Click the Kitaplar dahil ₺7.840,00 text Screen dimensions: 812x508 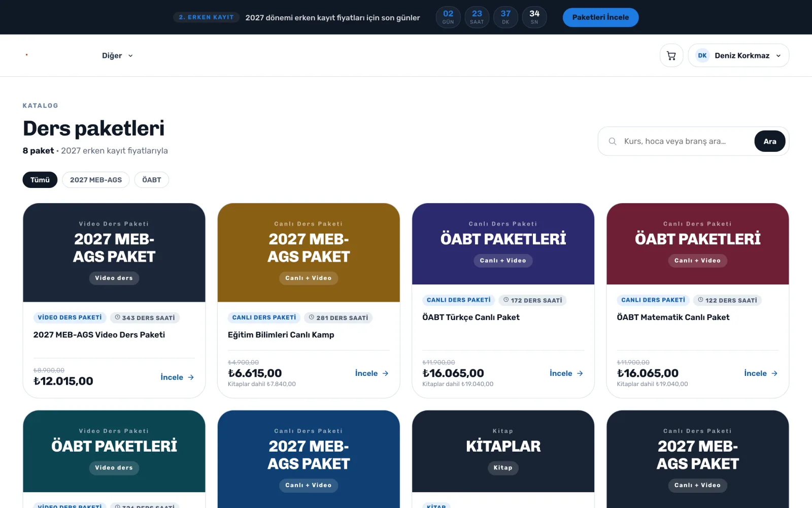[x=262, y=384]
